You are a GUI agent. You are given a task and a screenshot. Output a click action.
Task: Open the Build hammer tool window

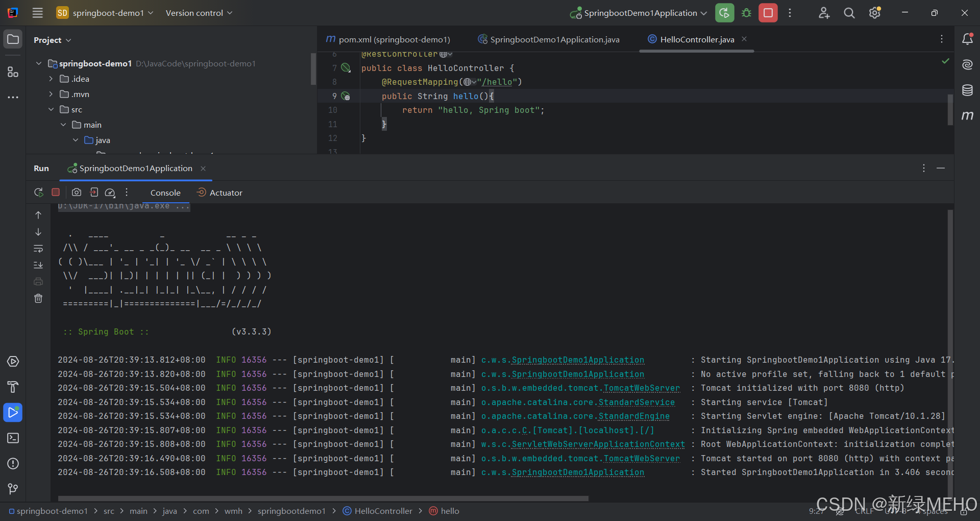[x=13, y=387]
